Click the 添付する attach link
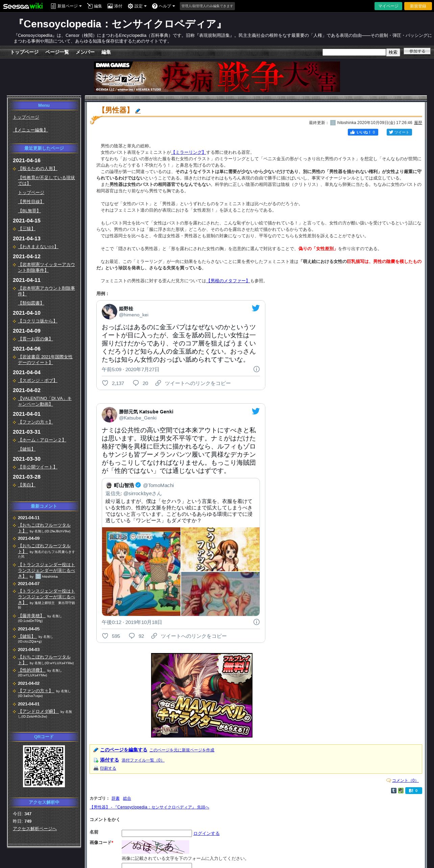 click(x=109, y=760)
